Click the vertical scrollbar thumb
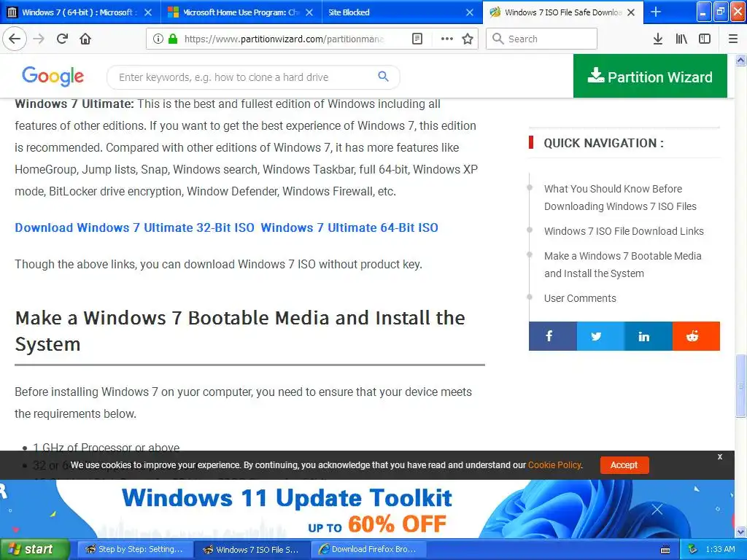 [x=741, y=386]
